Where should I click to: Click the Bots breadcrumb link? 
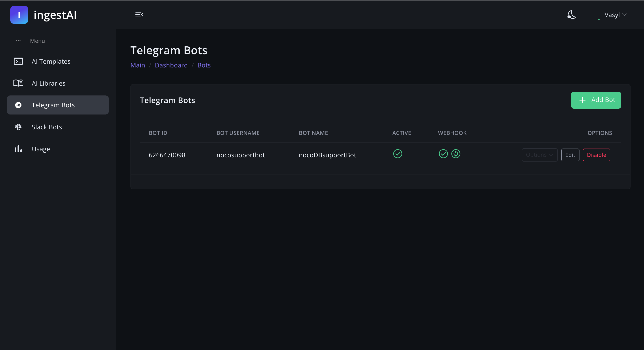click(x=204, y=65)
